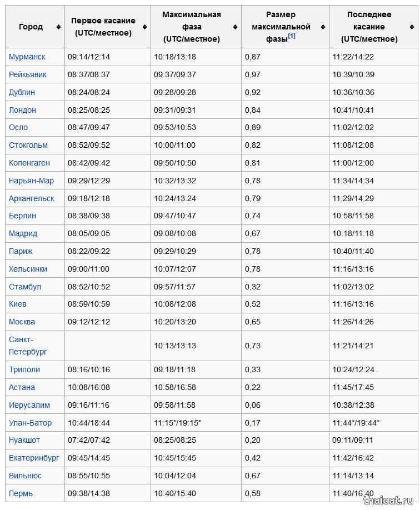The height and width of the screenshot is (510, 420).
Task: Follow the Иерусалим link
Action: tap(29, 405)
